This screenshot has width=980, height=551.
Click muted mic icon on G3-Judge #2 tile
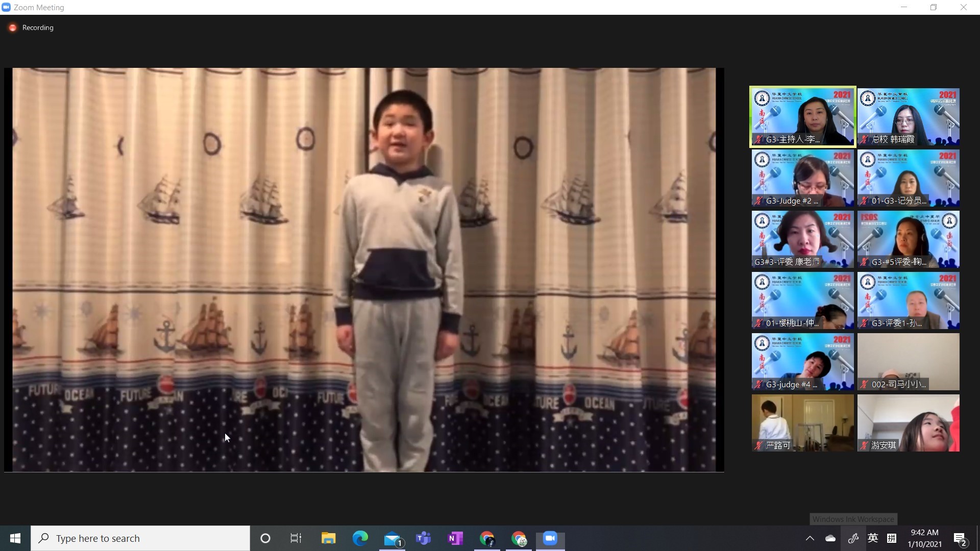pyautogui.click(x=759, y=201)
